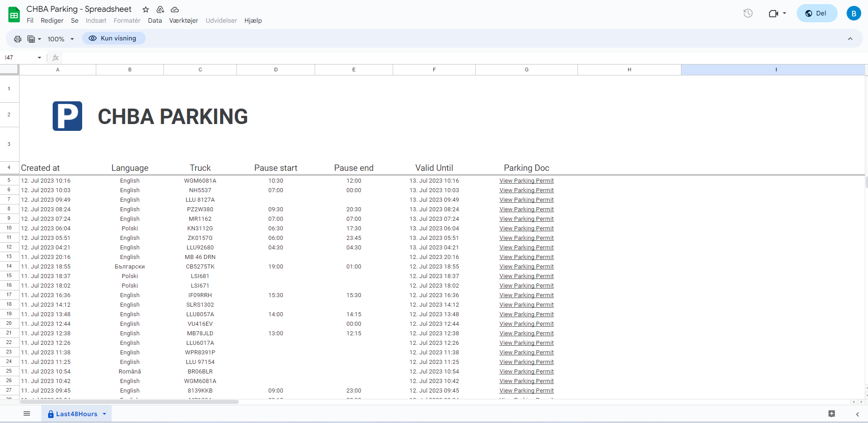Open version history clock icon
Screen dimensions: 868x423
pos(748,13)
